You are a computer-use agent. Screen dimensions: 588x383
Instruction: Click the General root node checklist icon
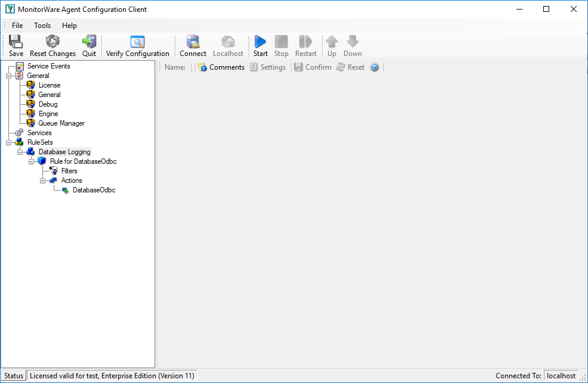pyautogui.click(x=20, y=76)
